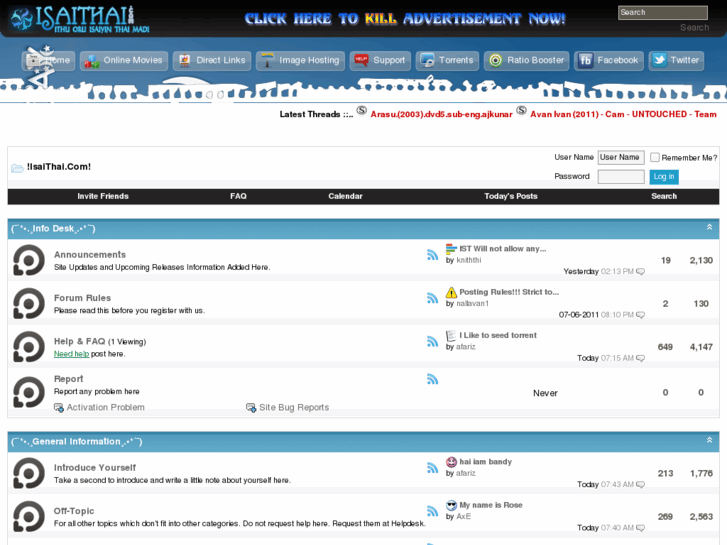Image resolution: width=727 pixels, height=545 pixels.
Task: Go to last post in Announcements
Action: click(640, 271)
